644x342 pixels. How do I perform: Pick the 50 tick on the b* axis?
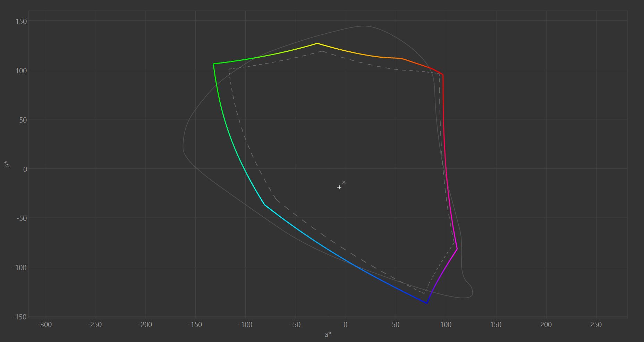(x=23, y=120)
